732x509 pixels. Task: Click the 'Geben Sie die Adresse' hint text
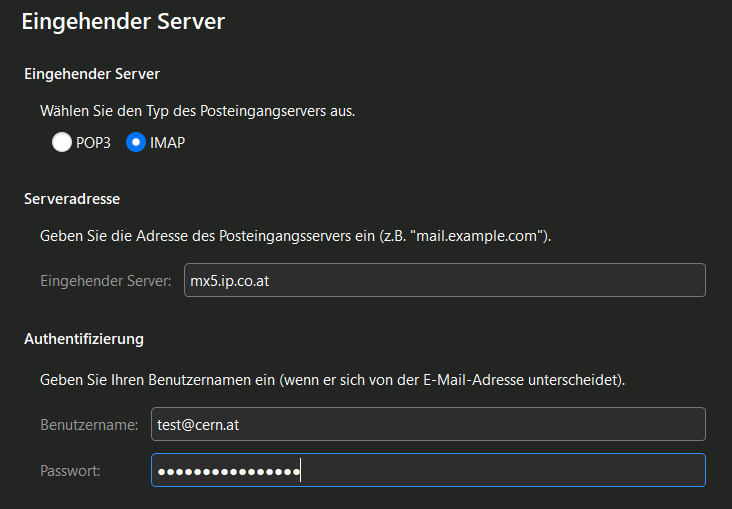click(x=295, y=237)
